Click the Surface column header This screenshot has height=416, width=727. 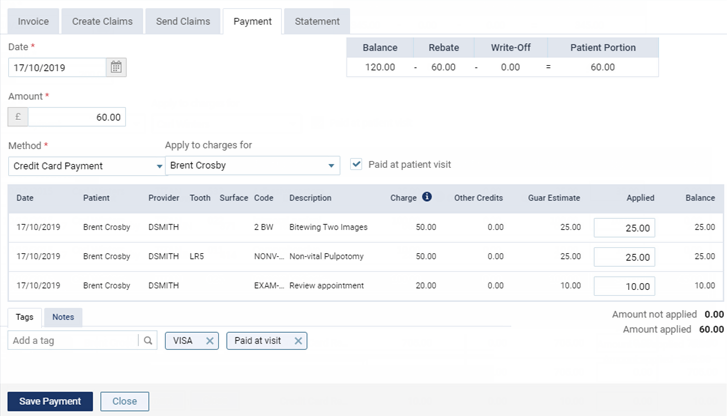(x=234, y=198)
